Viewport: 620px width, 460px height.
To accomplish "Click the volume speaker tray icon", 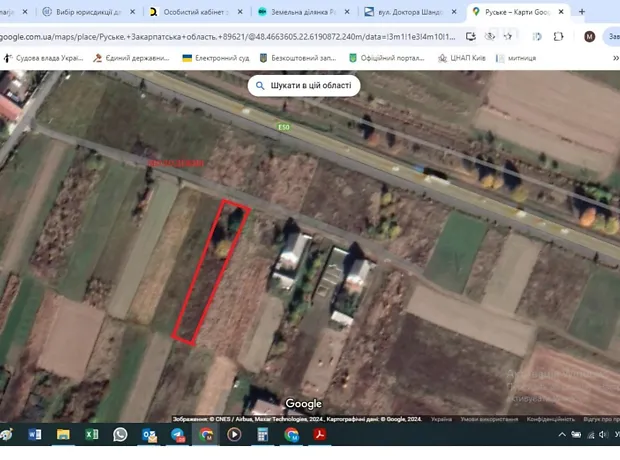I will point(603,435).
